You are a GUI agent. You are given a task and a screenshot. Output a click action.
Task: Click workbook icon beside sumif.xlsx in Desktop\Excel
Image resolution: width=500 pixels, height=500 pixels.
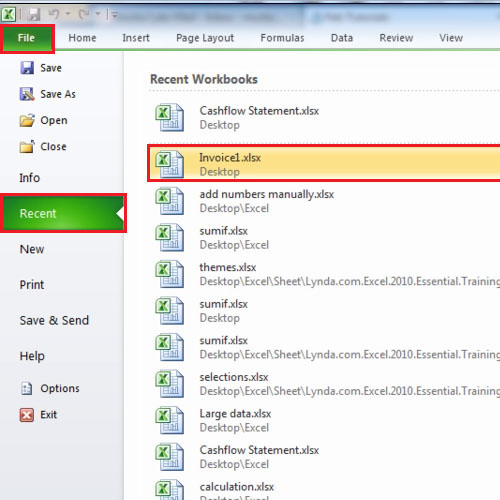[x=169, y=237]
